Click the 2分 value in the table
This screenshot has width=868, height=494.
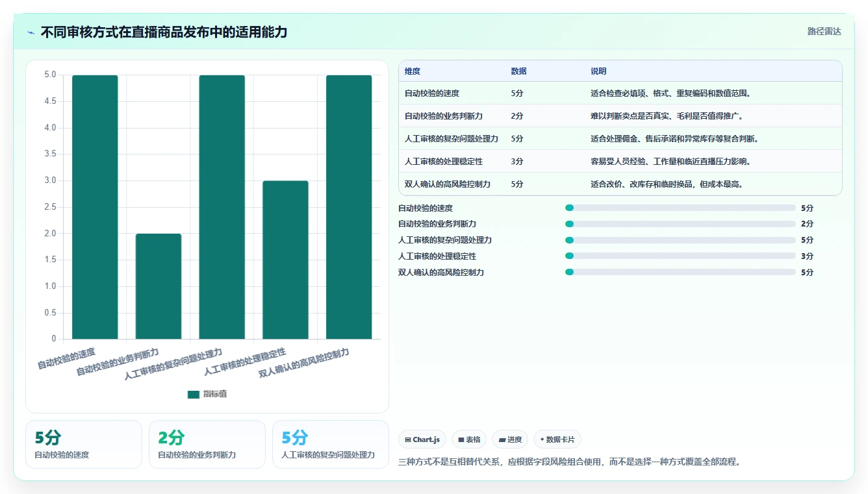tap(517, 116)
